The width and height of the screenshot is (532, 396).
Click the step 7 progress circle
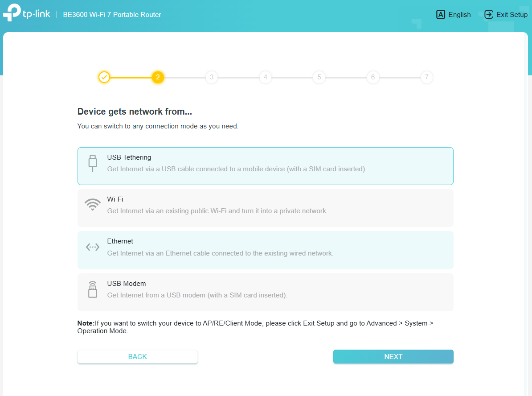pos(426,77)
